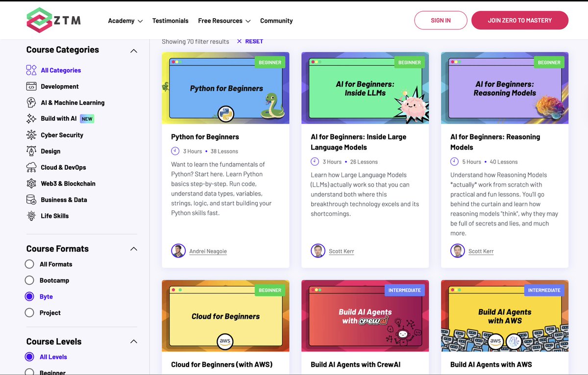This screenshot has width=588, height=375.
Task: Click the Python for Beginners course thumbnail
Action: 225,88
